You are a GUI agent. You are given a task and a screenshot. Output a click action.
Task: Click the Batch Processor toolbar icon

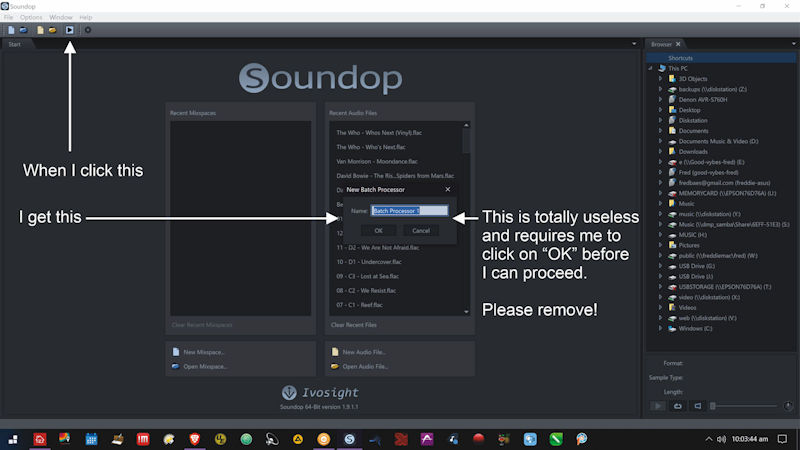point(69,30)
